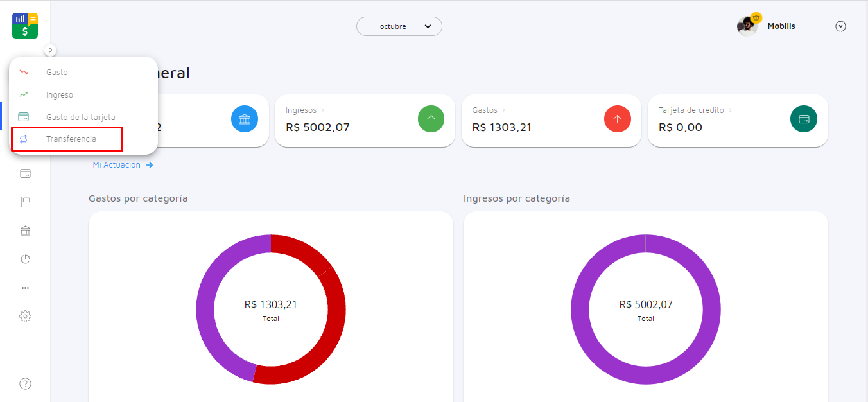This screenshot has height=402, width=868.
Task: Open the reports pie chart icon
Action: 25,259
